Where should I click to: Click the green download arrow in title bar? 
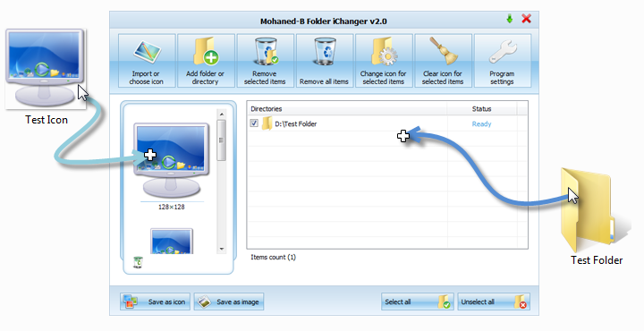point(510,19)
